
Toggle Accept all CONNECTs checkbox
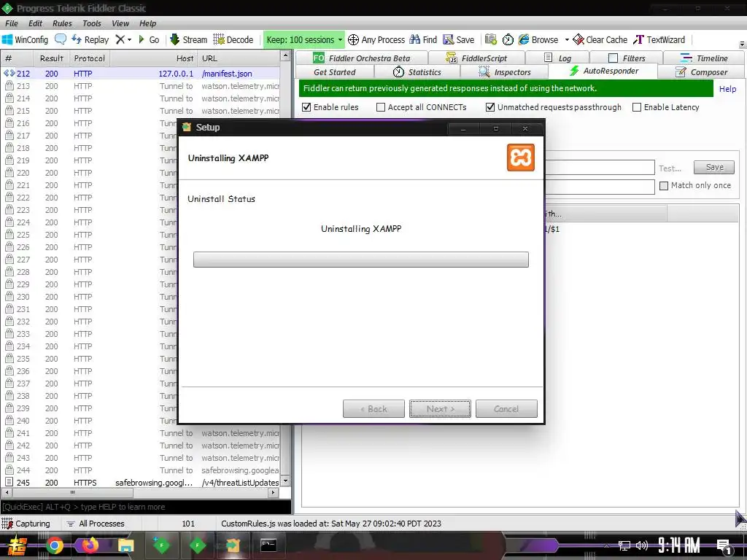pos(381,107)
